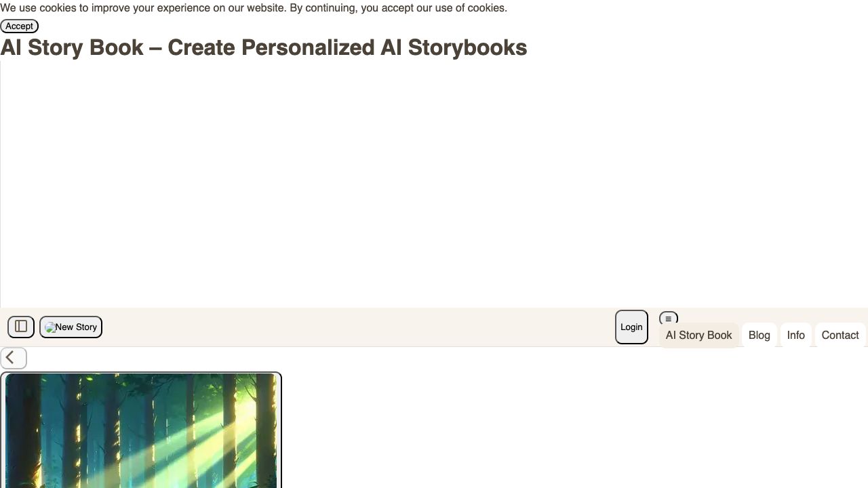Click the blank white area below heading
Viewport: 868px width, 488px height.
click(x=434, y=183)
